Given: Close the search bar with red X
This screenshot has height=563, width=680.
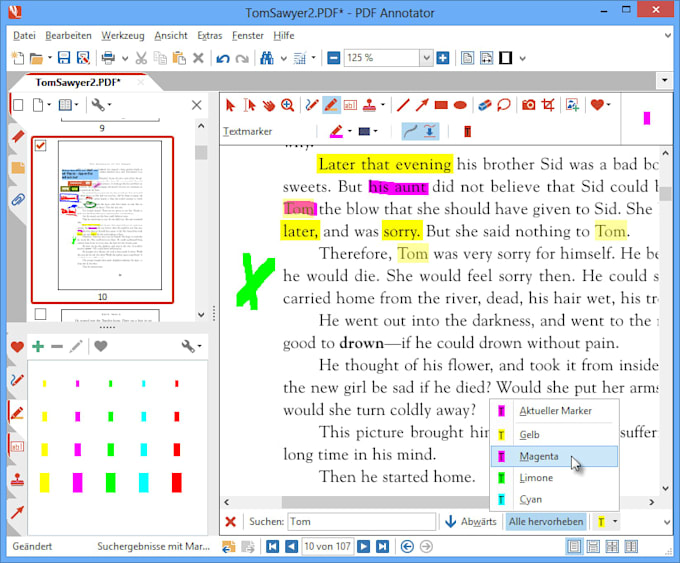Looking at the screenshot, I should (231, 521).
